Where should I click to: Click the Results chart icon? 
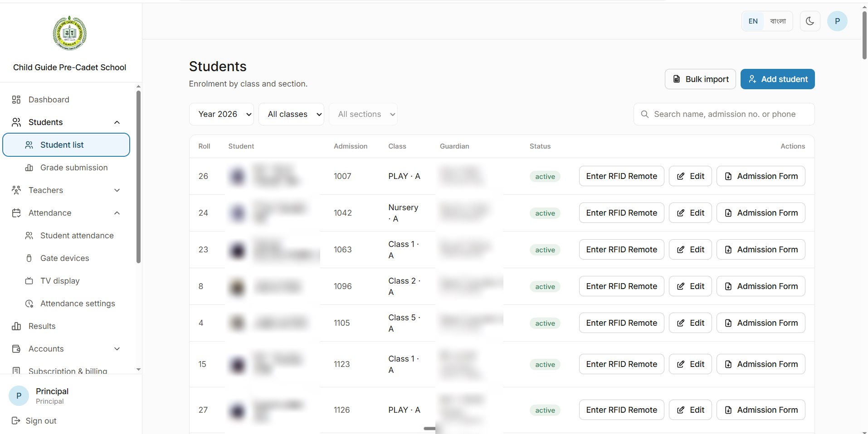pos(16,326)
